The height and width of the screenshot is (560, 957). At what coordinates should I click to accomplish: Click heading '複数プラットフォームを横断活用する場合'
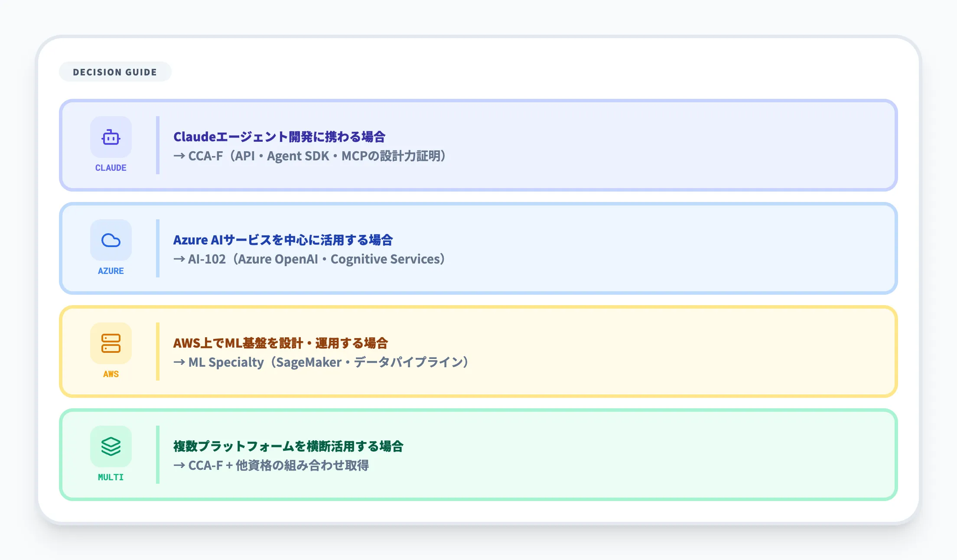289,446
